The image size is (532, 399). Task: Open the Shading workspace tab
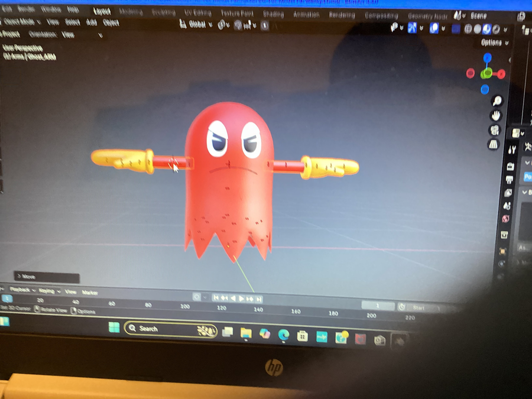tap(273, 14)
